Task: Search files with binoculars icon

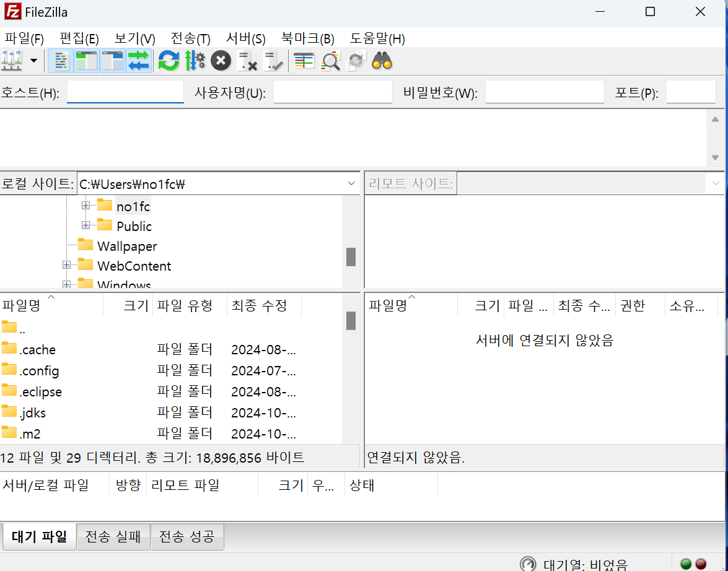Action: coord(382,61)
